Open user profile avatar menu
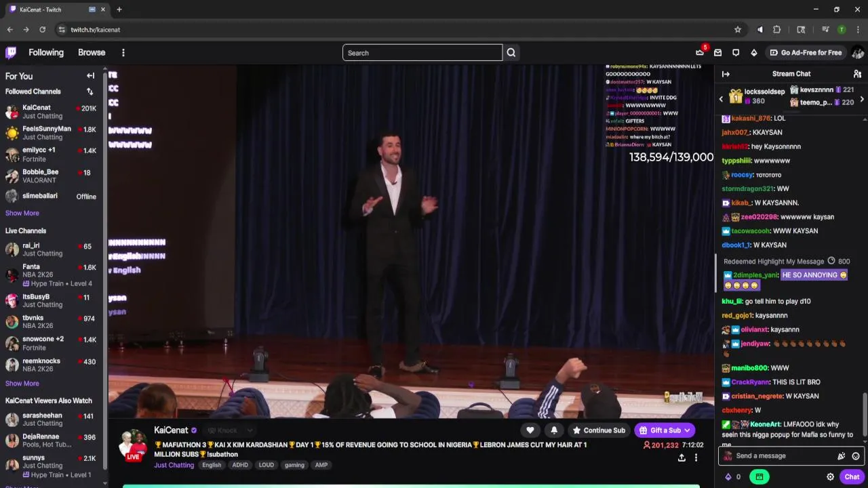This screenshot has height=488, width=868. pos(857,52)
